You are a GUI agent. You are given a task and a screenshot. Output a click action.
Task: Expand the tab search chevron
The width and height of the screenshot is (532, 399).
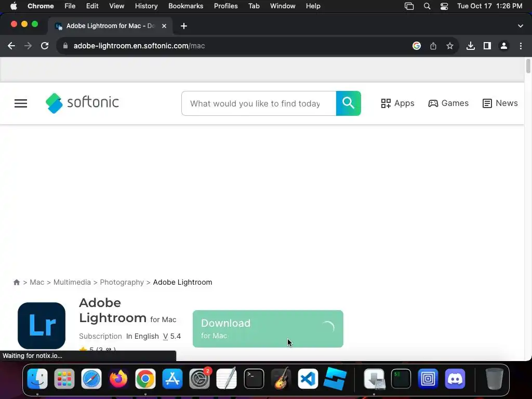pos(521,26)
